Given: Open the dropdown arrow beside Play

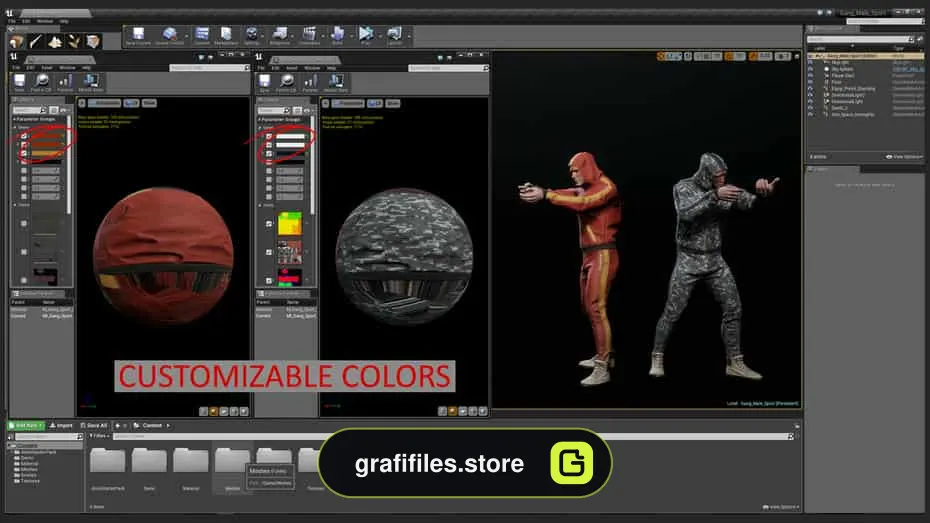Looking at the screenshot, I should tap(378, 36).
